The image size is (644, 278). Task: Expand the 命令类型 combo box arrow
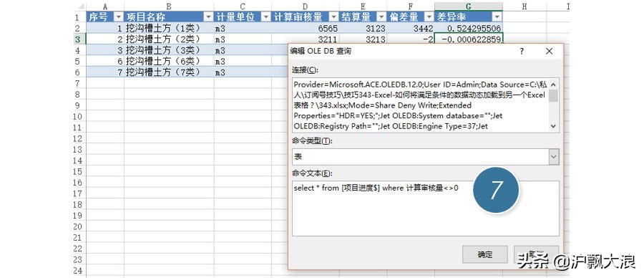point(554,157)
